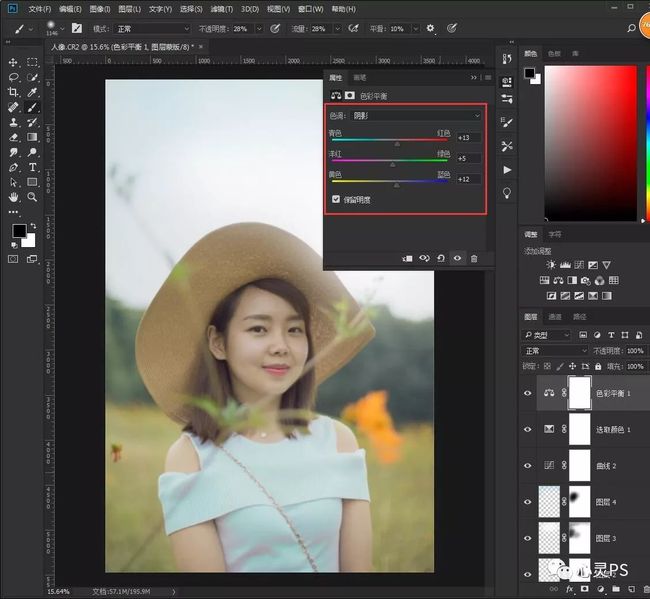Open brush settings panel from options bar

tap(77, 28)
